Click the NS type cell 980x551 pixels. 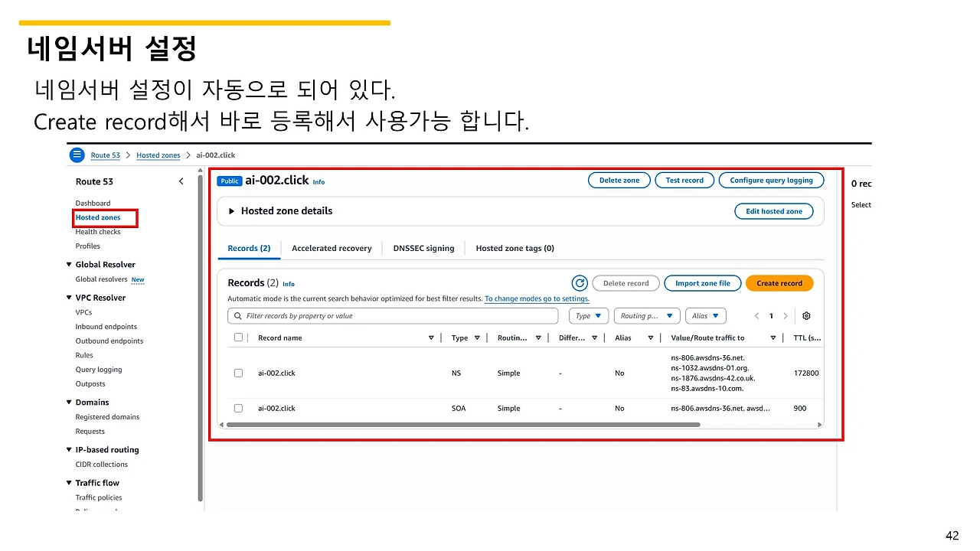click(x=456, y=373)
